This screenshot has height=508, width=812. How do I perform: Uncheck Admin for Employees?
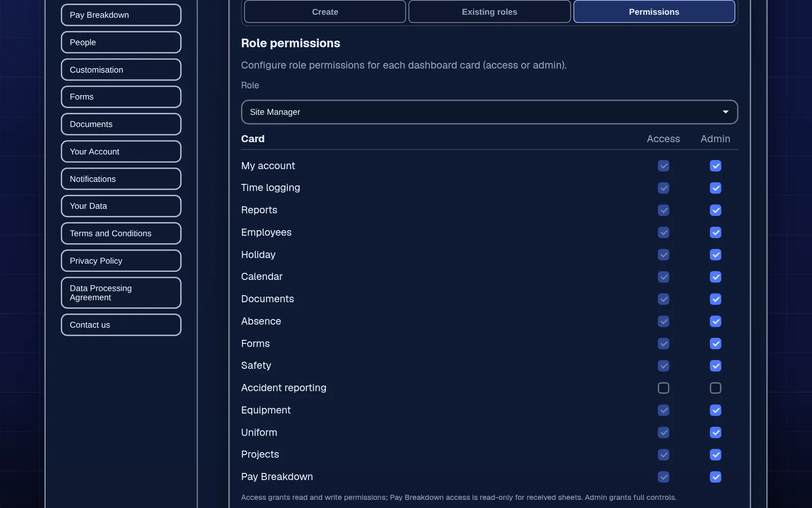(x=716, y=232)
